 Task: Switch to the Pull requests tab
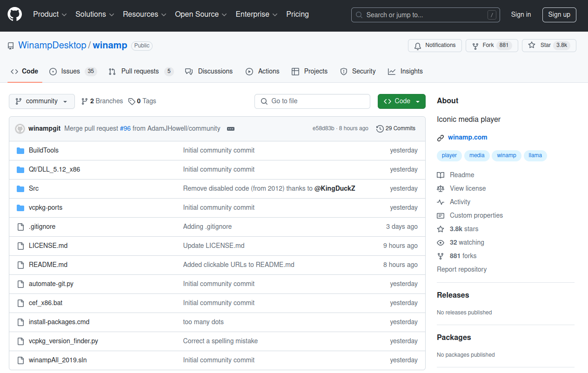[141, 72]
